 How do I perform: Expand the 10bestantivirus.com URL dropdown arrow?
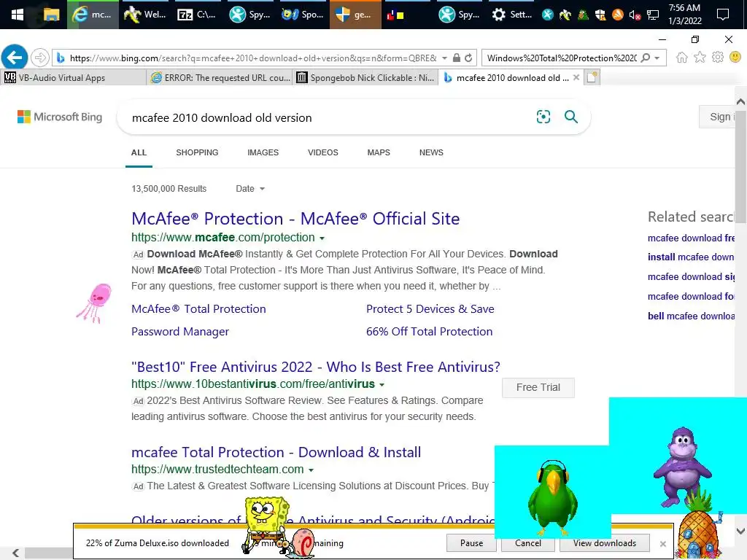[x=382, y=384]
